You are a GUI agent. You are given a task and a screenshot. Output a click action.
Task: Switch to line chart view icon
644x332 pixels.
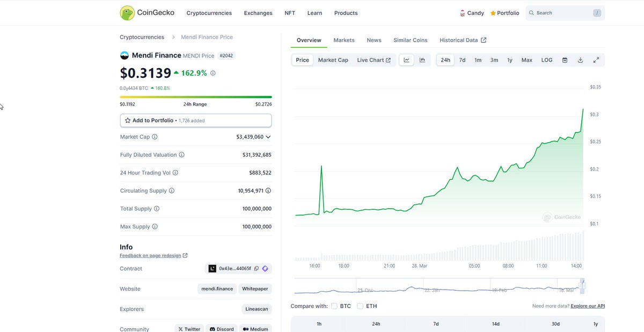[407, 60]
